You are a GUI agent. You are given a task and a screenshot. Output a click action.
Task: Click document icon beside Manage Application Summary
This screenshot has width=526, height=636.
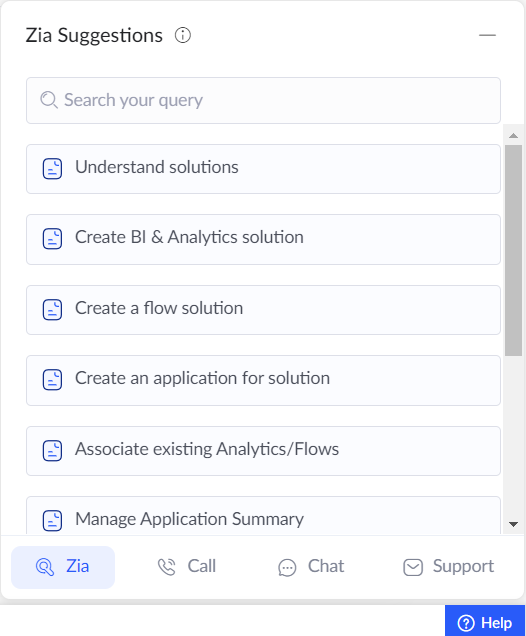tap(52, 520)
